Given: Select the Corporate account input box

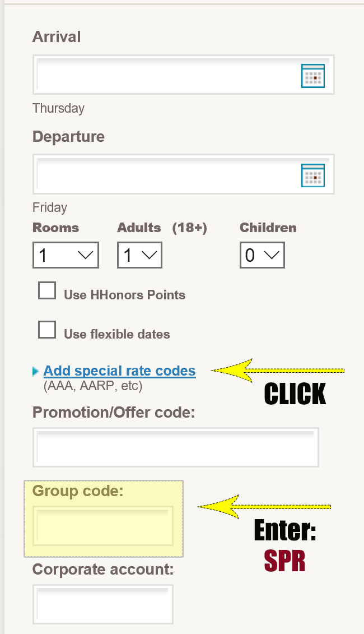Looking at the screenshot, I should [102, 604].
